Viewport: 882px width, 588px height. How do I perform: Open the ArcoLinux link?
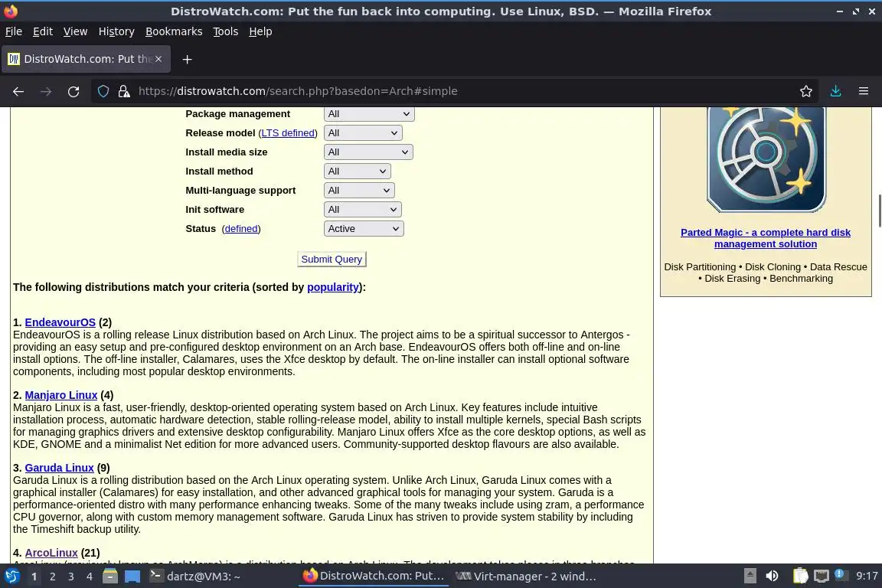51,553
